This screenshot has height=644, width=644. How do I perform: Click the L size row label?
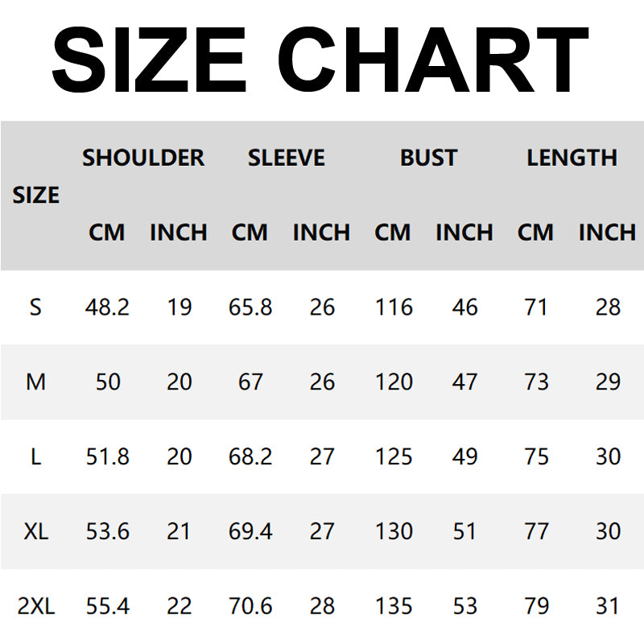[35, 456]
